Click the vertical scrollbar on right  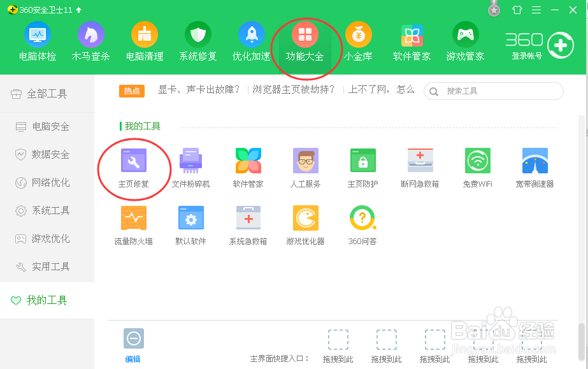[581, 341]
